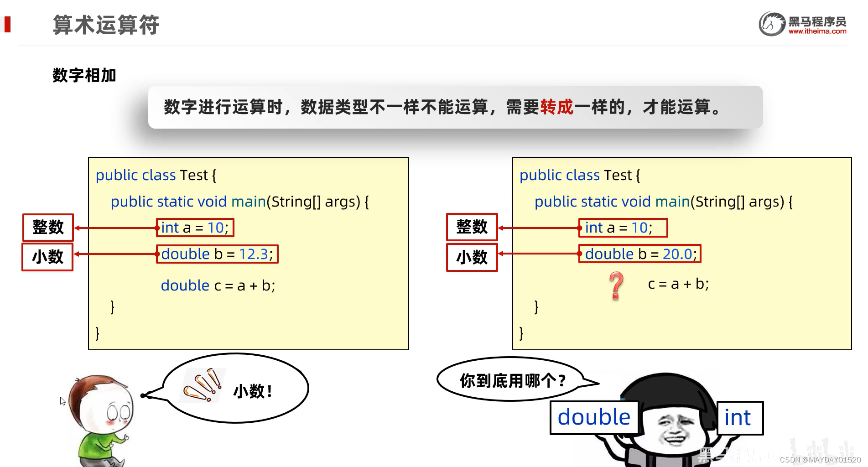Click the 黑马程序员 brand text
Image resolution: width=868 pixels, height=467 pixels.
(817, 21)
